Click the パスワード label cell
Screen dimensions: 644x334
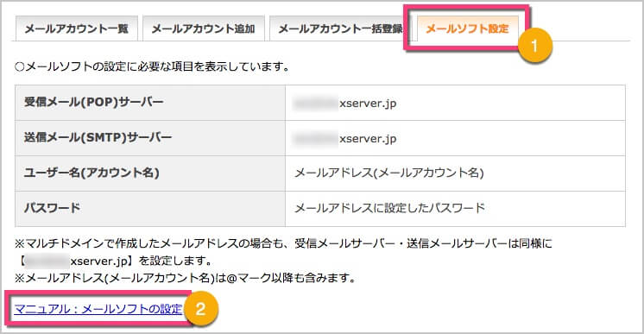[150, 208]
